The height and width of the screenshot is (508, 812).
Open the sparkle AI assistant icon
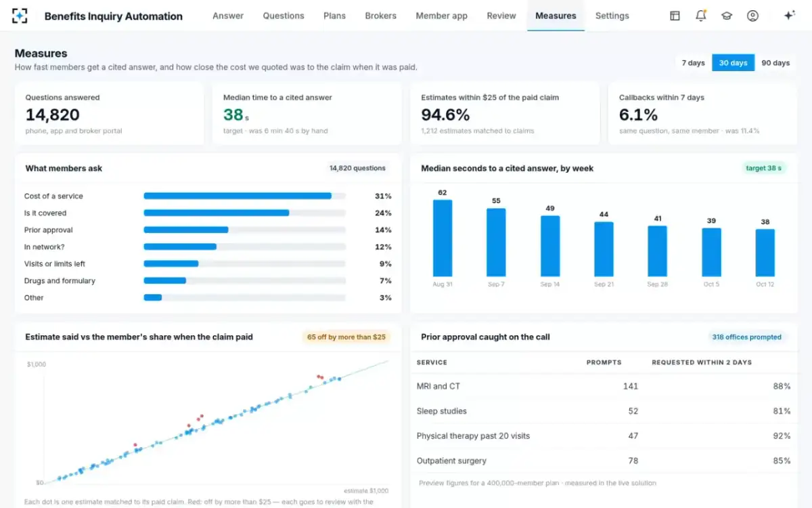[x=789, y=16]
